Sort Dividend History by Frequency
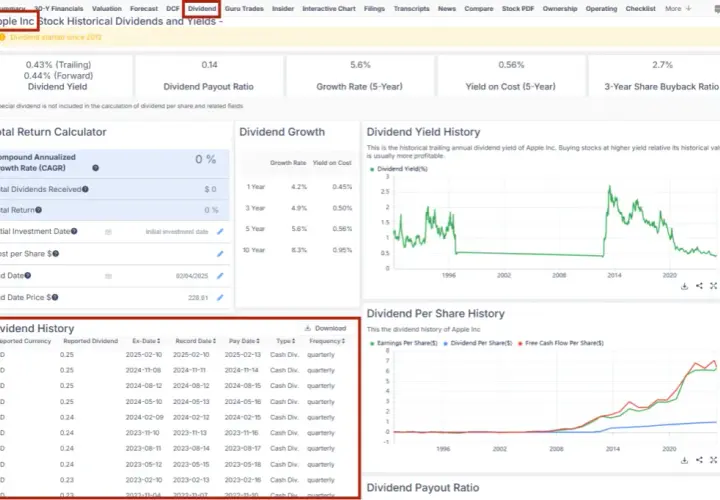Viewport: 720px width, 500px height. (x=327, y=341)
